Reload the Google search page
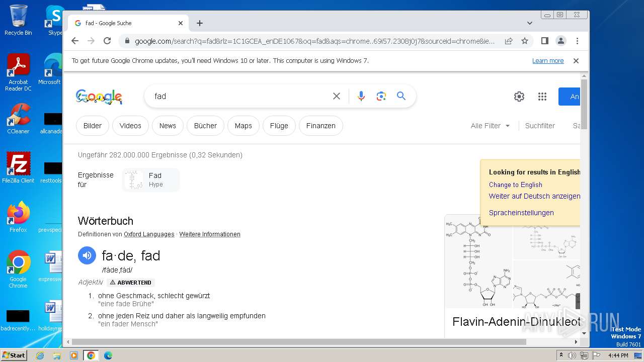Screen dimensions: 644x362 pyautogui.click(x=107, y=41)
